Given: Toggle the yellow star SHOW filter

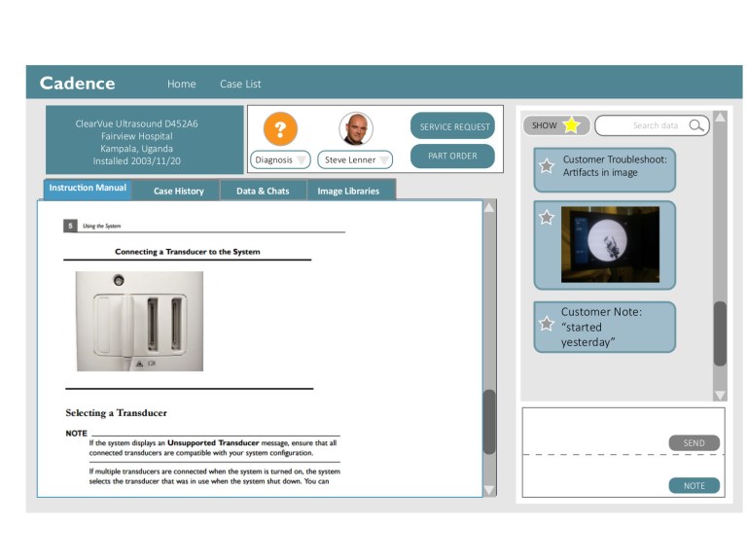Looking at the screenshot, I should [x=571, y=125].
